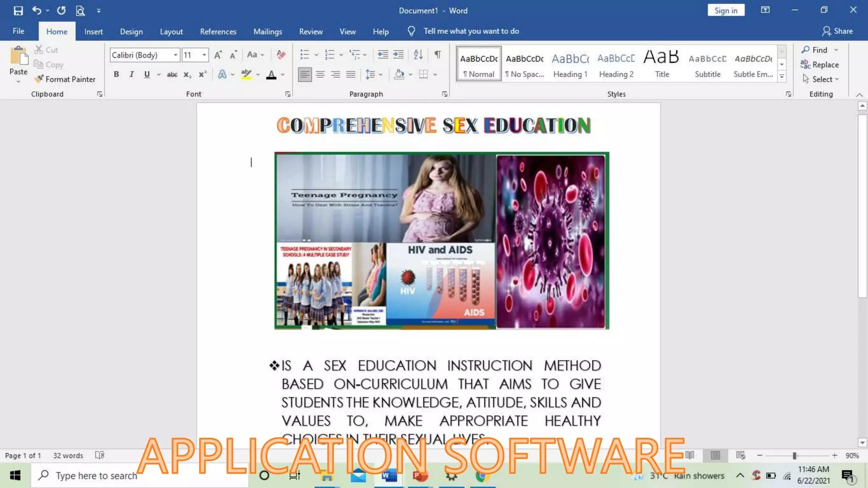Screen dimensions: 868x488
Task: Click the Redo icon in title bar
Action: [61, 11]
